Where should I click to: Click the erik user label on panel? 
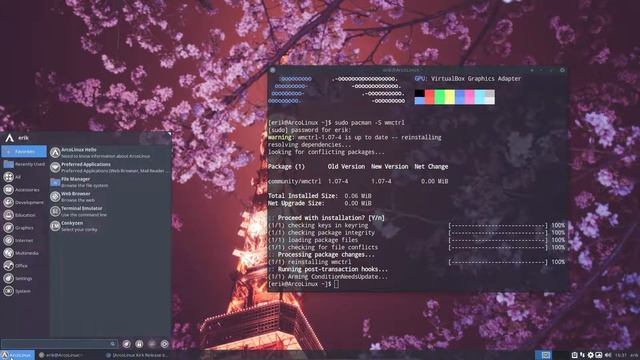[634, 355]
